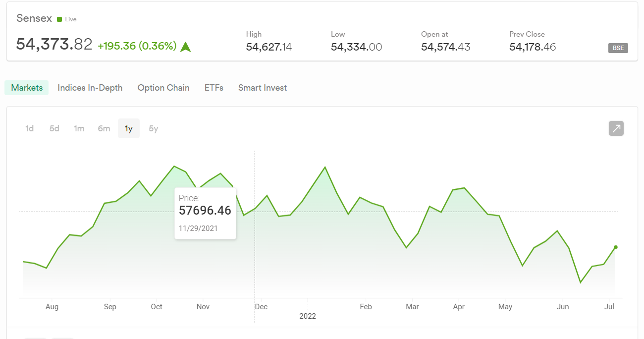Click the +195.36 (0.36%) change value
The width and height of the screenshot is (644, 339).
point(137,46)
